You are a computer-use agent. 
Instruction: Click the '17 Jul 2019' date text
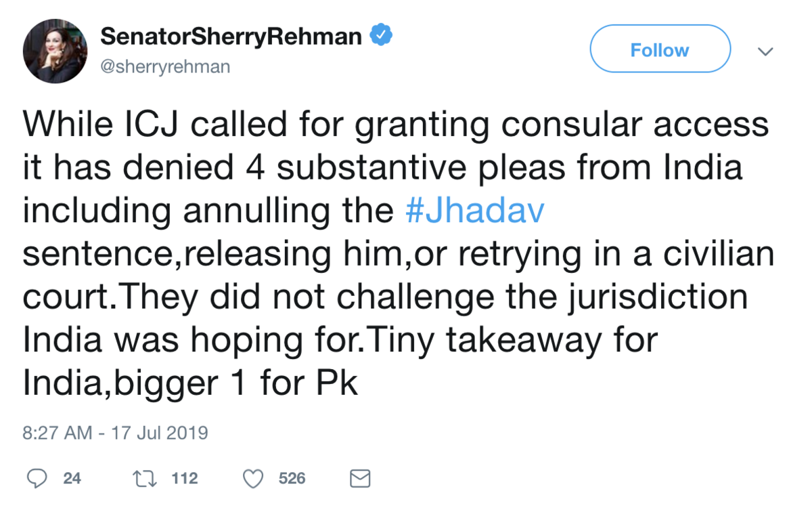(160, 433)
